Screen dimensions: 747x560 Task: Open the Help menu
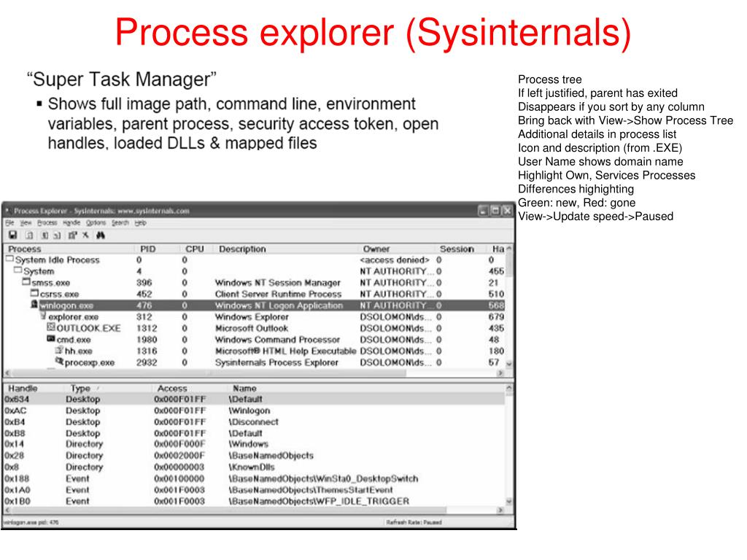[x=140, y=223]
